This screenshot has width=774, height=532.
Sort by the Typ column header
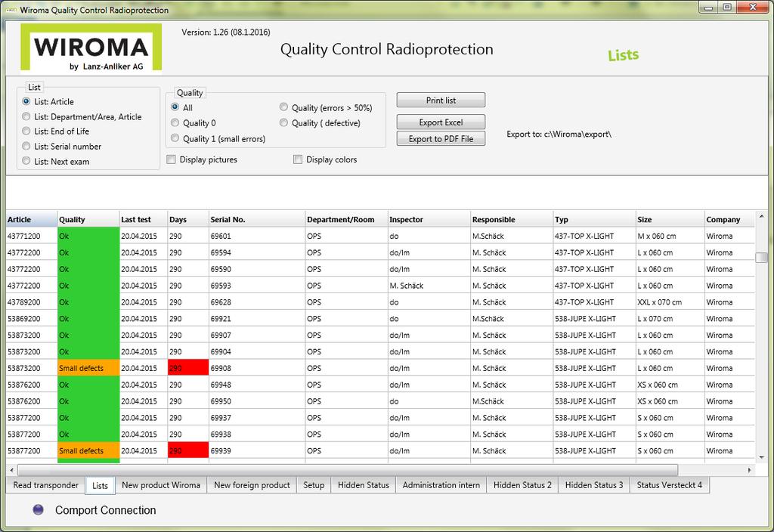click(594, 220)
